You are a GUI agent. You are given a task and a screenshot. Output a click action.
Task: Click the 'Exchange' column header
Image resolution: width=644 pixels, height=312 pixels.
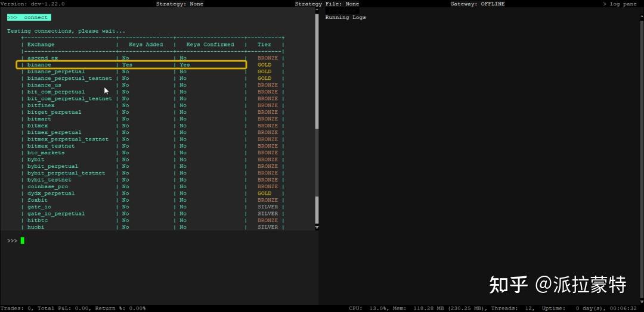(x=41, y=45)
